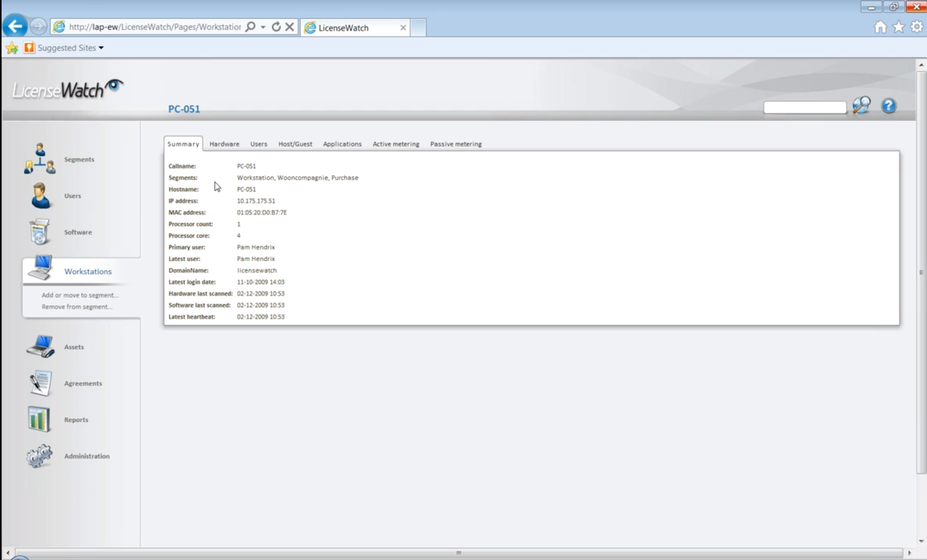Click the PC-051 page heading

coord(184,109)
